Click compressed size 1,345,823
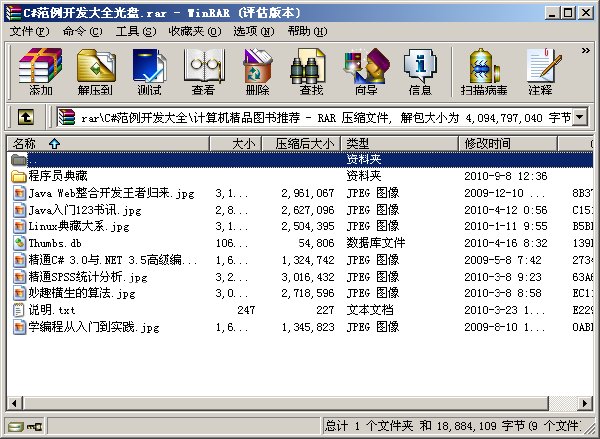The height and width of the screenshot is (439, 600). coord(308,327)
